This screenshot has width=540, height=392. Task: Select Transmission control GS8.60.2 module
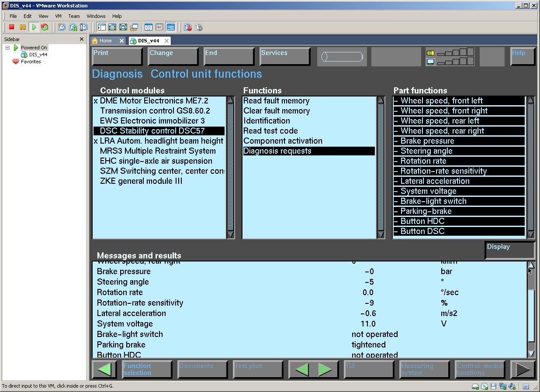pyautogui.click(x=159, y=111)
